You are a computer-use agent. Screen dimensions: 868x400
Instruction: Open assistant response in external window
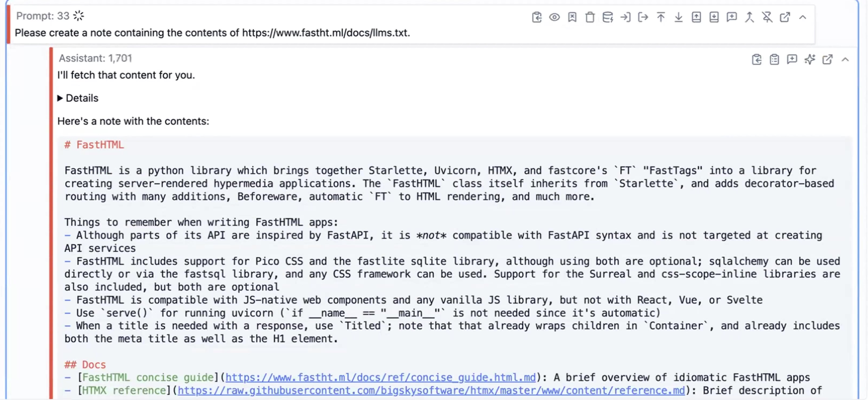pyautogui.click(x=827, y=59)
